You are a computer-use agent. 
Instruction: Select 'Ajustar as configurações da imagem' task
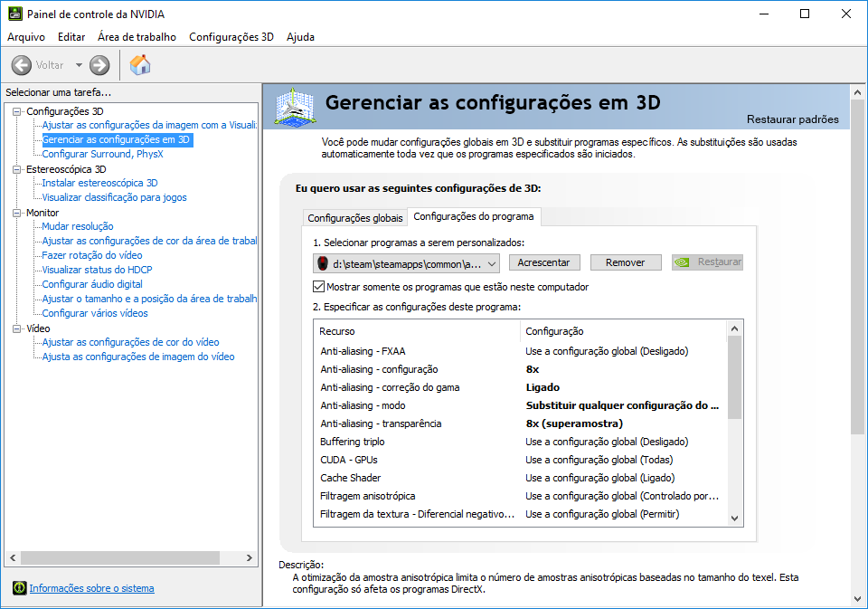point(149,125)
